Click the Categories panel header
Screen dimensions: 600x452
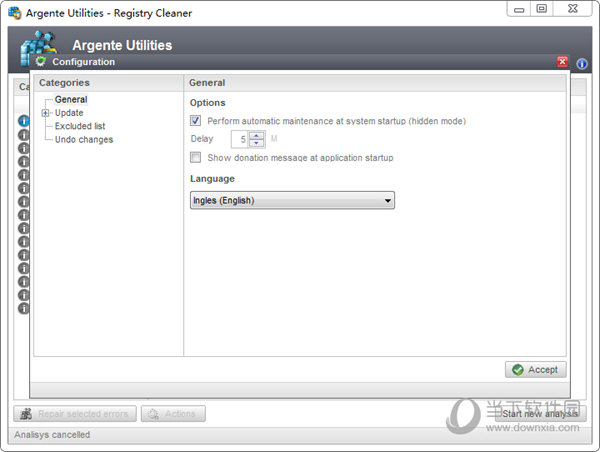tap(108, 83)
